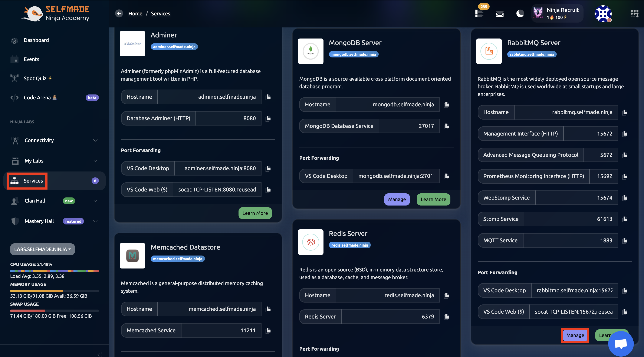
Task: Click the rabbitmq.selfmade.ninja badge
Action: point(532,54)
